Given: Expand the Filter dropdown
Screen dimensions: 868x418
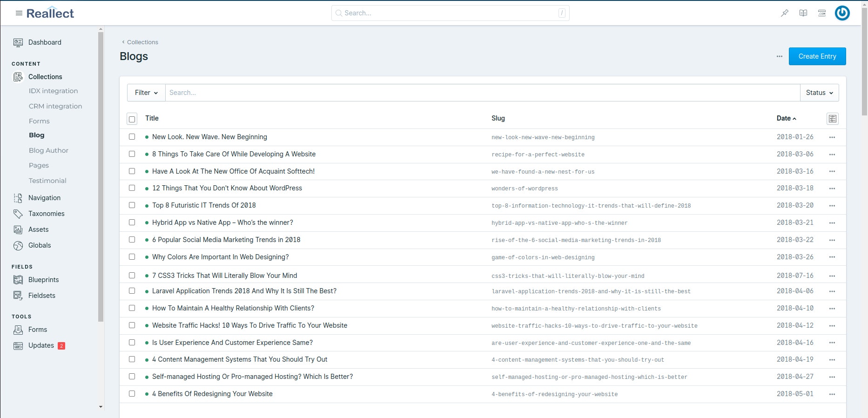Looking at the screenshot, I should click(146, 93).
